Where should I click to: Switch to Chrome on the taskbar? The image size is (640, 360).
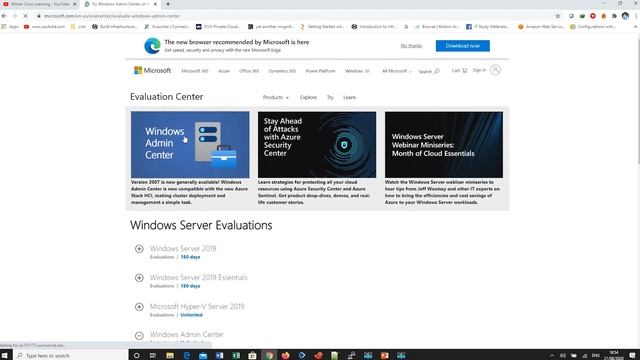click(269, 356)
